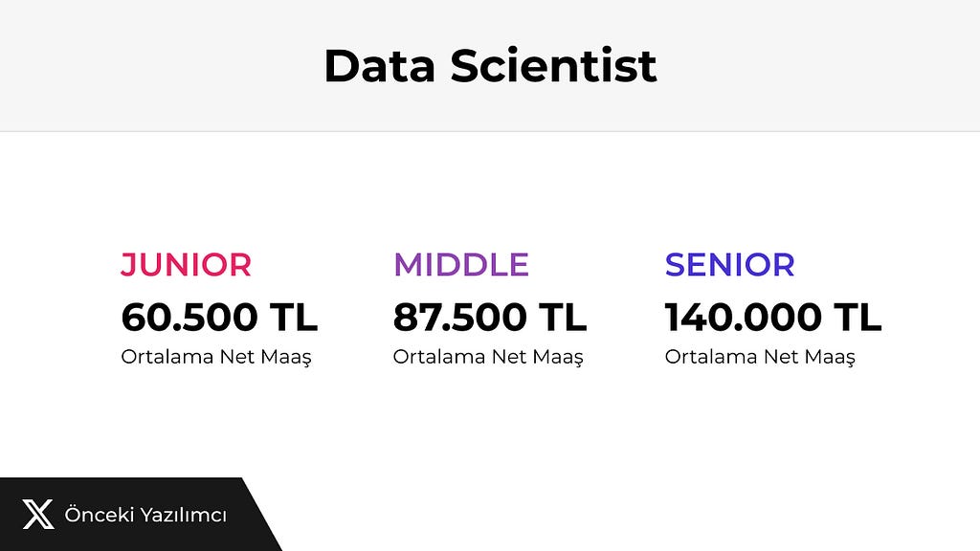The height and width of the screenshot is (551, 980).
Task: Click the word Scientist in the title
Action: 554,66
